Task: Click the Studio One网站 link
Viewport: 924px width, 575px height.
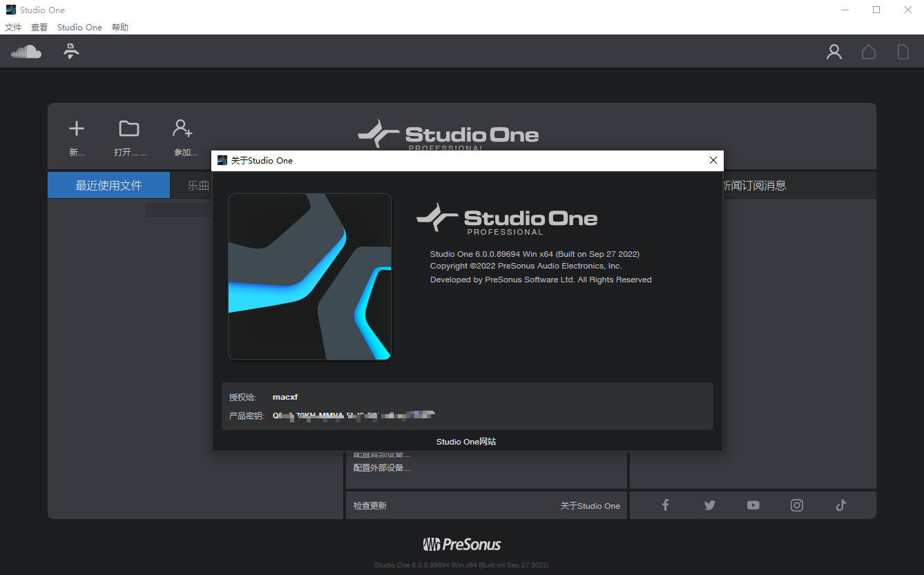Action: [466, 442]
